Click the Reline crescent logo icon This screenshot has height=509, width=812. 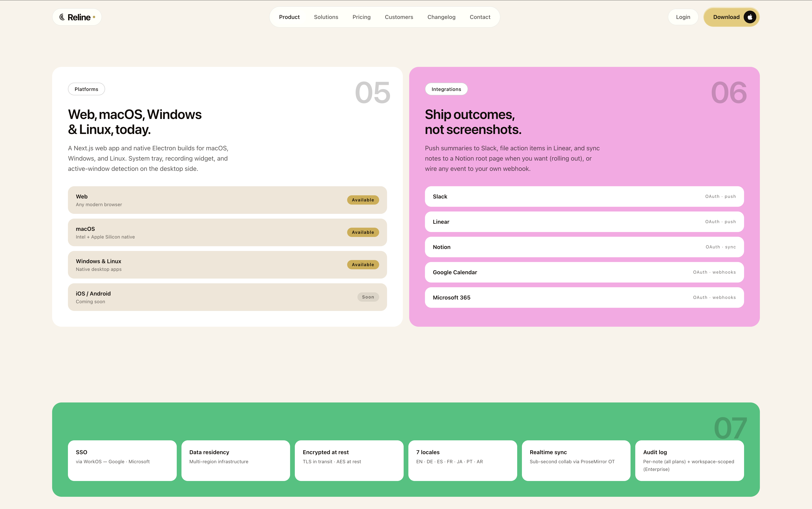(x=62, y=17)
